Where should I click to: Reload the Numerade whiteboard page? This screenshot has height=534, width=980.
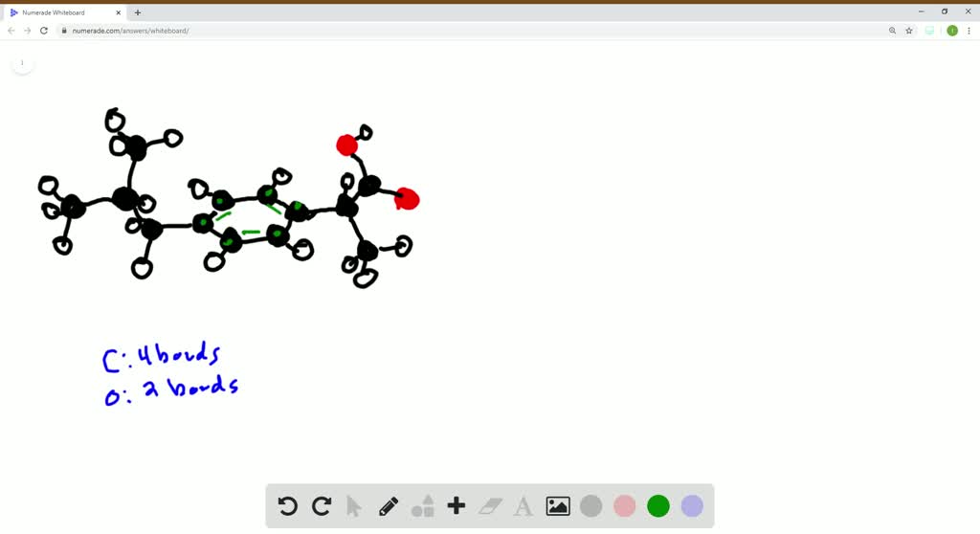click(44, 31)
